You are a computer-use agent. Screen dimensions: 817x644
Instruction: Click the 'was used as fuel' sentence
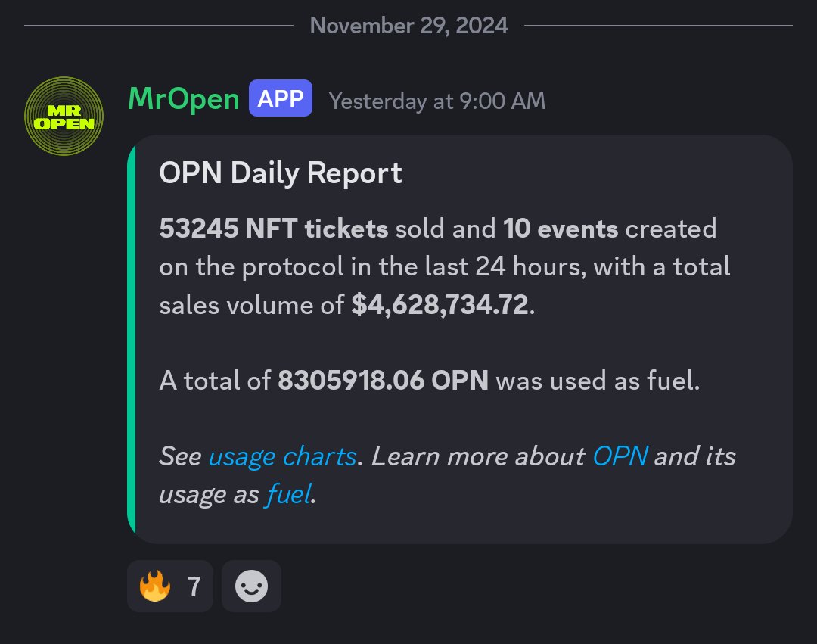[x=598, y=381]
